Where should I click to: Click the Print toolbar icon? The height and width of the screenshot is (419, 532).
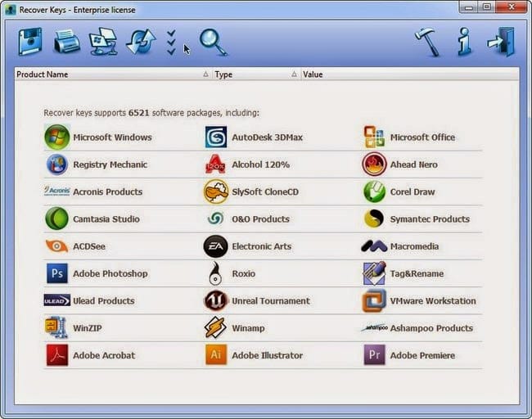tap(67, 42)
